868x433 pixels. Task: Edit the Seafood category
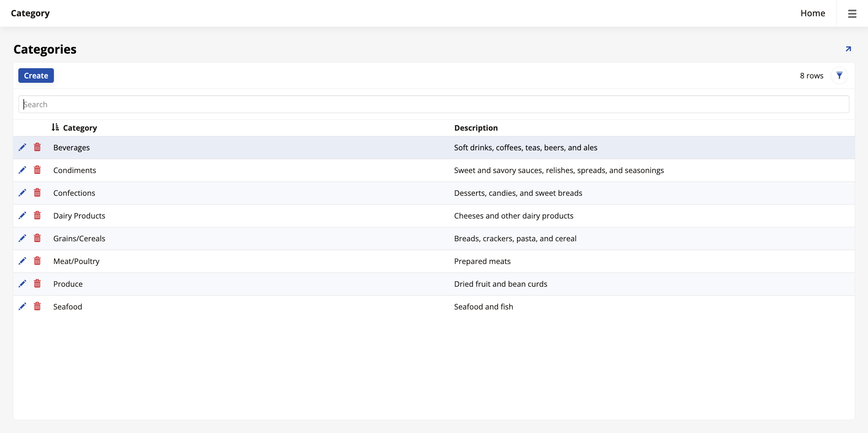[23, 306]
